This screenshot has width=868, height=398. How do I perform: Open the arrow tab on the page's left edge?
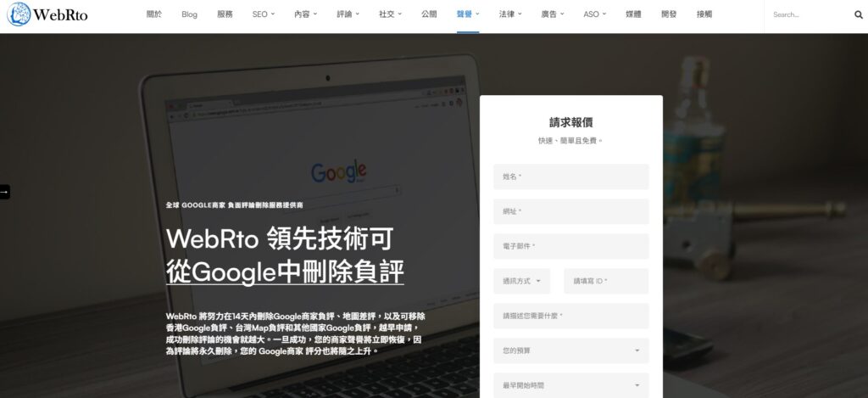tap(4, 192)
